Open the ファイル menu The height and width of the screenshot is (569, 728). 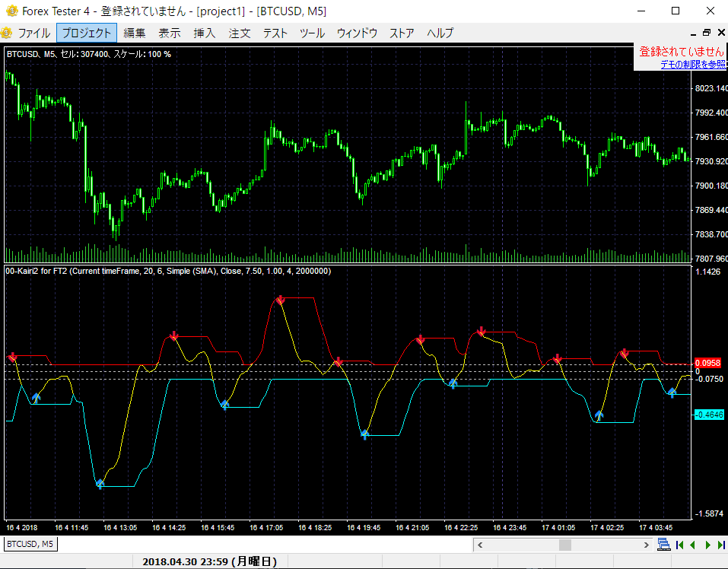[34, 33]
